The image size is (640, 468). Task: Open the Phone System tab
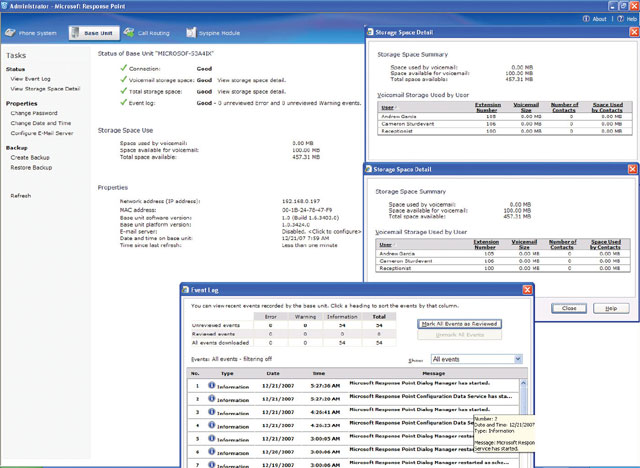click(x=31, y=33)
